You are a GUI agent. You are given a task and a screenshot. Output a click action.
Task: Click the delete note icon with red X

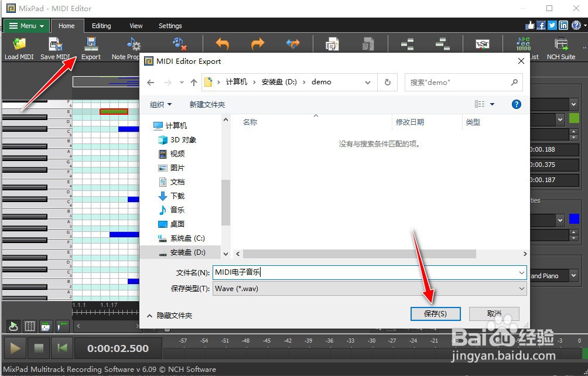179,43
